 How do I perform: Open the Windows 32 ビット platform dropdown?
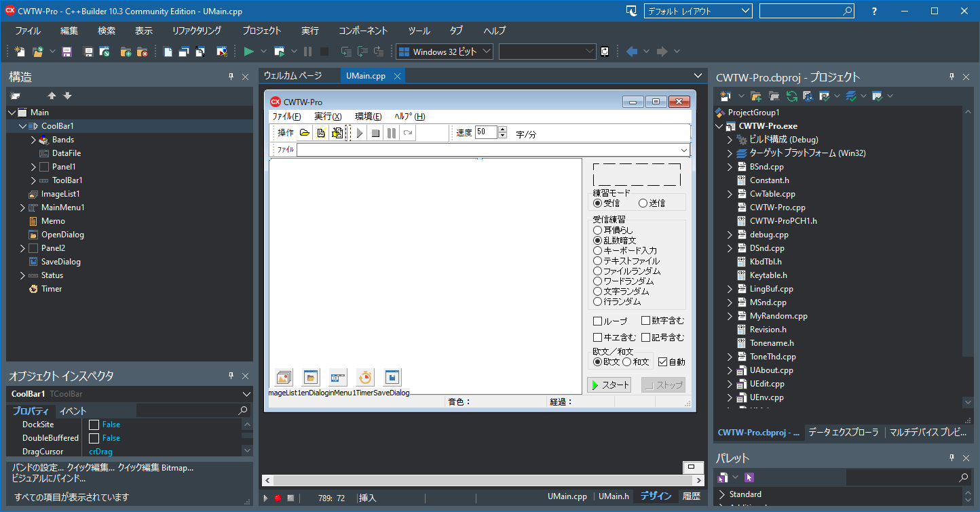pyautogui.click(x=446, y=52)
